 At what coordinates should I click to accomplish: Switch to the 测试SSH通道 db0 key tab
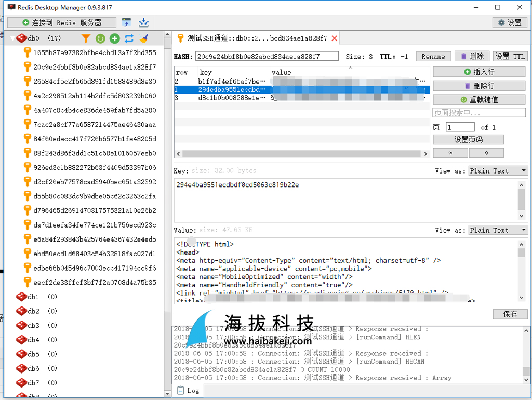257,38
